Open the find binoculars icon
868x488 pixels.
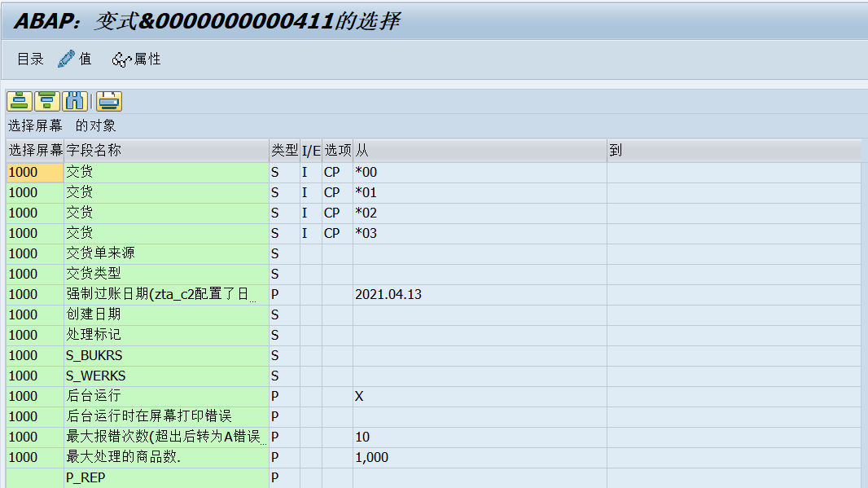[75, 101]
